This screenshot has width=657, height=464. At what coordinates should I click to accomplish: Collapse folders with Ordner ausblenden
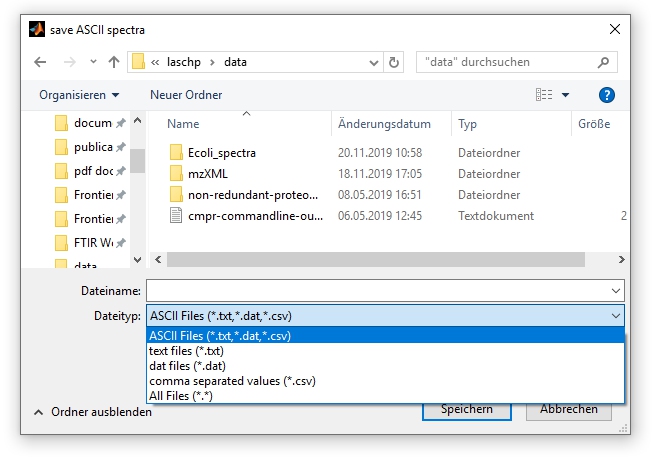tap(93, 412)
